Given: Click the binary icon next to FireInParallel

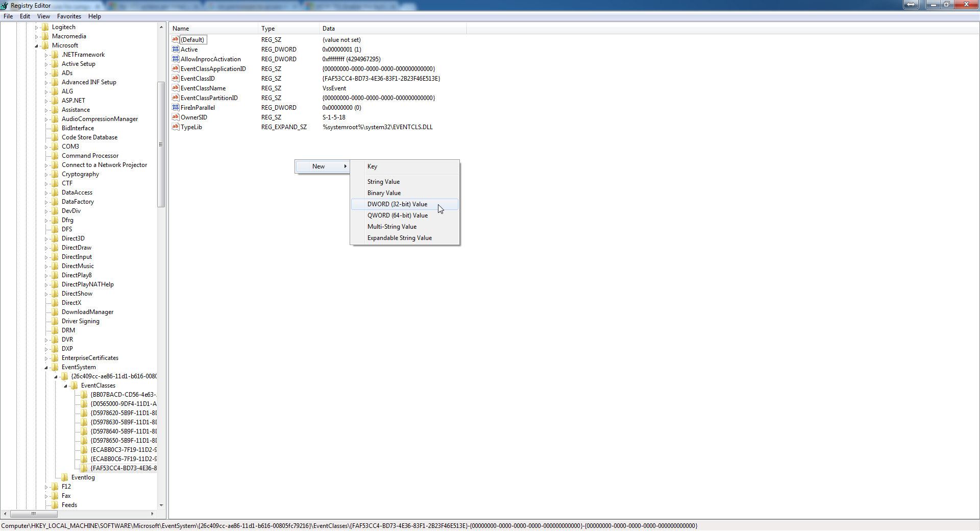Looking at the screenshot, I should coord(176,108).
